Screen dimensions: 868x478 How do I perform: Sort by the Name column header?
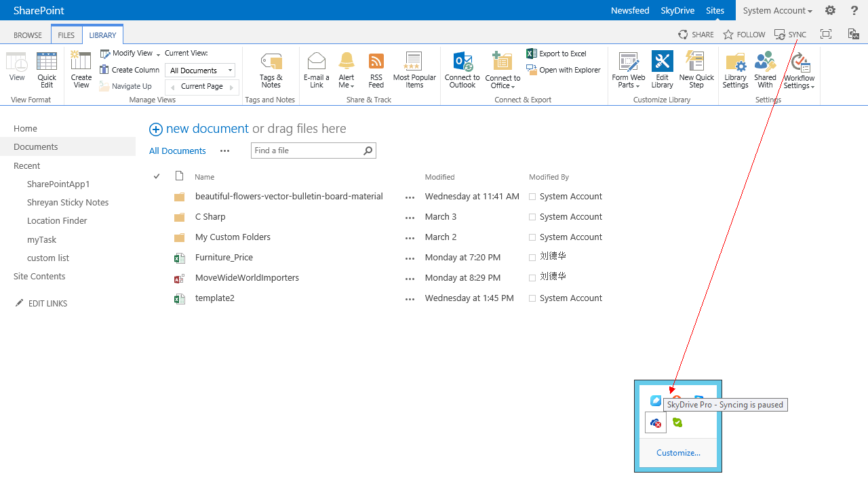204,177
